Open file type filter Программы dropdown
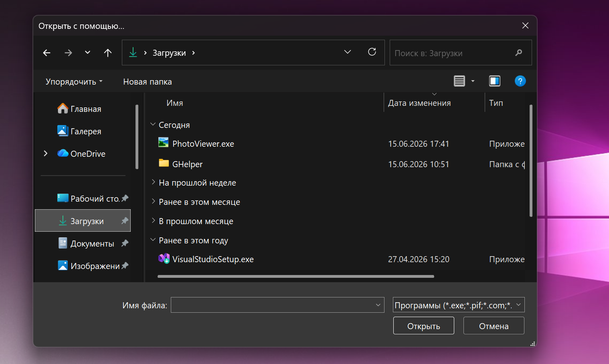 [x=459, y=305]
